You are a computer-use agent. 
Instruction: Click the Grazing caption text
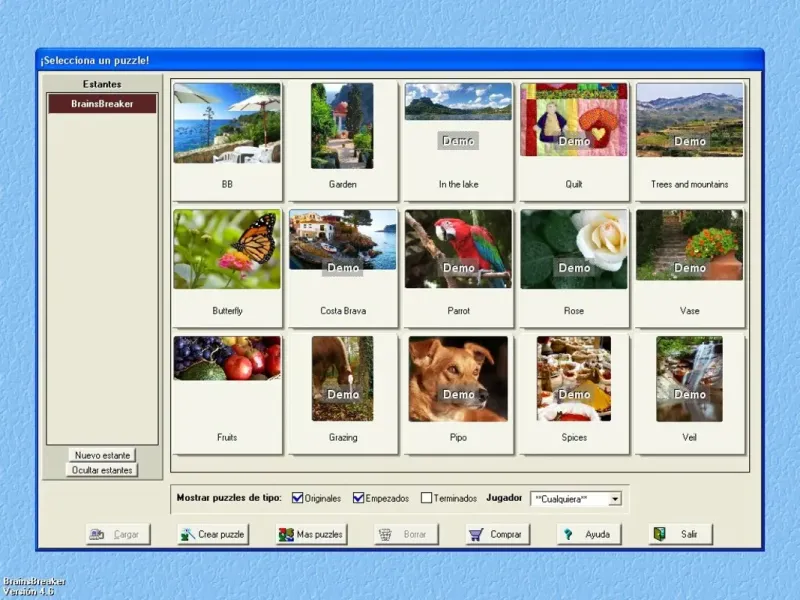click(x=343, y=437)
